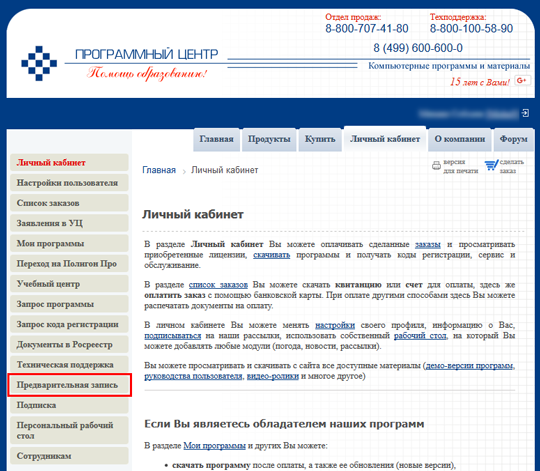The height and width of the screenshot is (471, 540).
Task: Open the Продукты tab
Action: tap(269, 139)
